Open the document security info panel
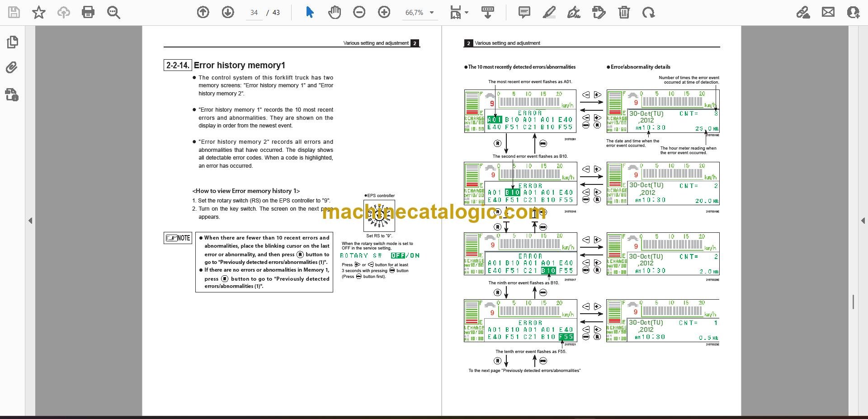 click(x=12, y=94)
